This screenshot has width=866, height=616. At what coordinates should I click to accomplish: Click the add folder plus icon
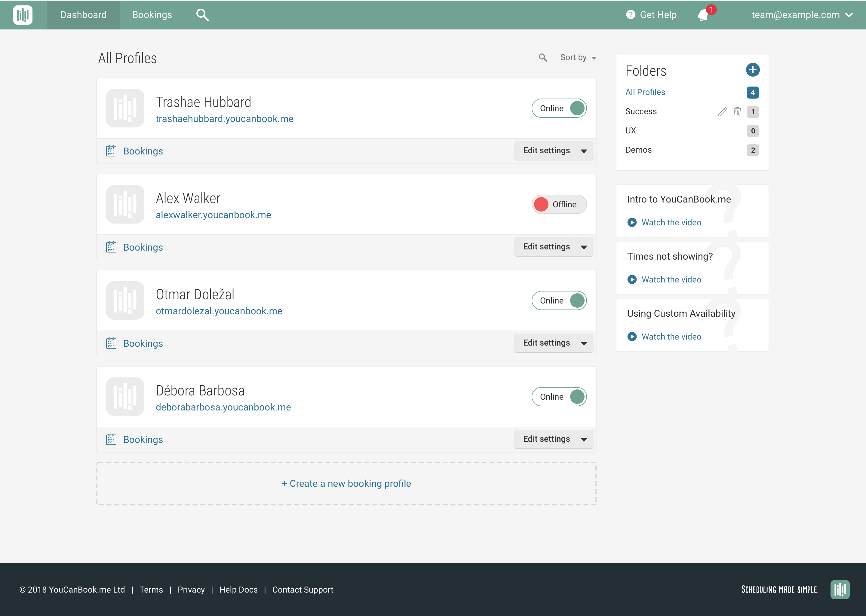pos(753,70)
